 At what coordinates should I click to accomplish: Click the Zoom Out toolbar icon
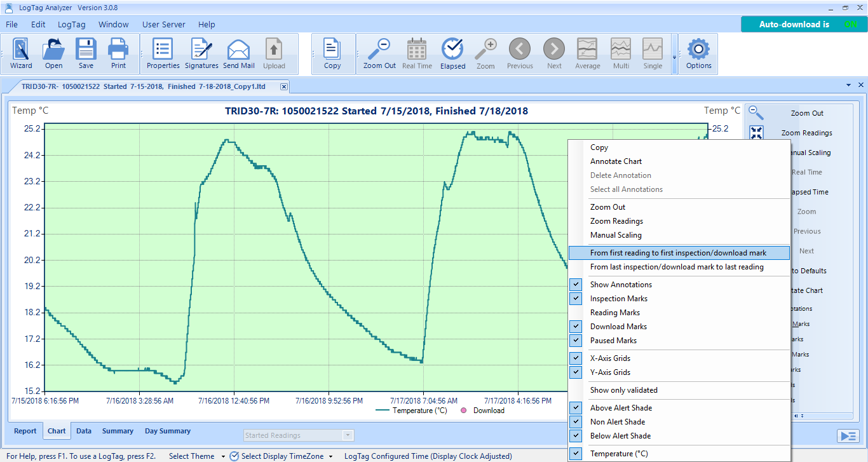[x=379, y=53]
